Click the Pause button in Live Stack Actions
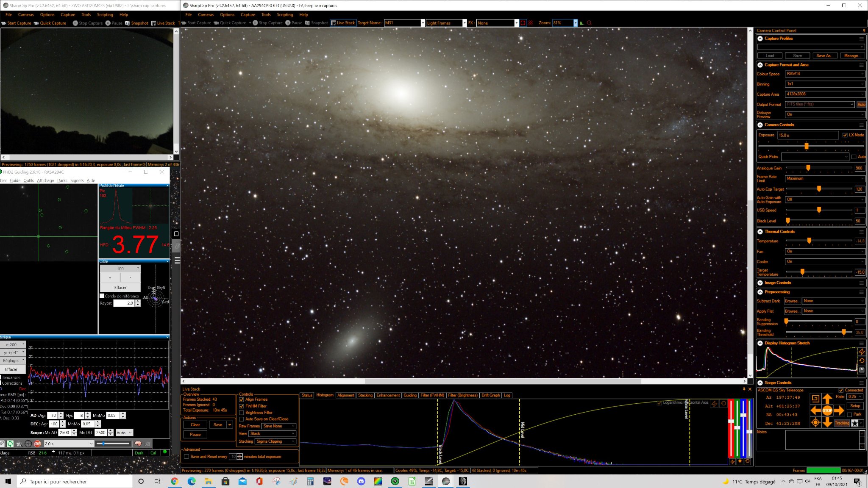868x488 pixels. (195, 435)
